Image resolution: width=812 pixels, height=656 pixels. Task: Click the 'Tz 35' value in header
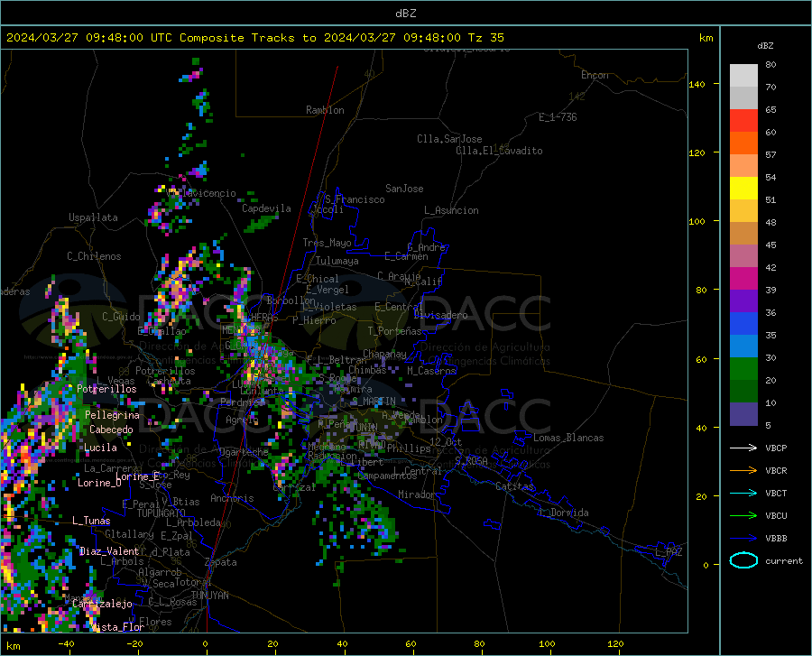[x=485, y=38]
